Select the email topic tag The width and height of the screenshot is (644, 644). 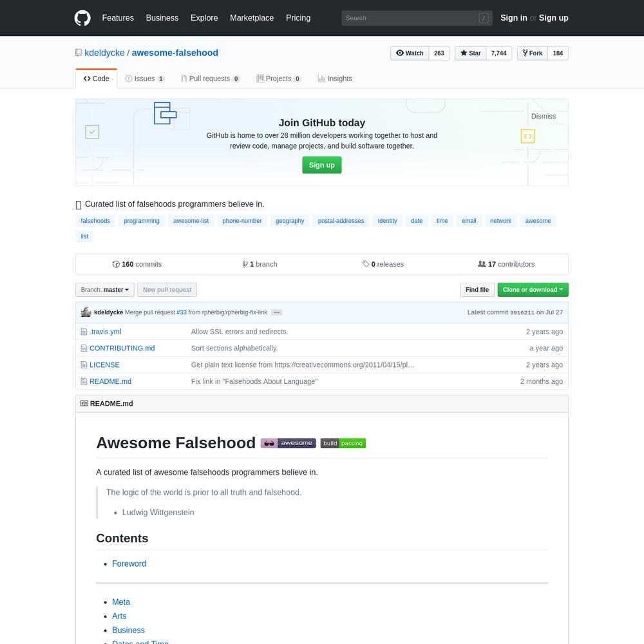tap(469, 221)
